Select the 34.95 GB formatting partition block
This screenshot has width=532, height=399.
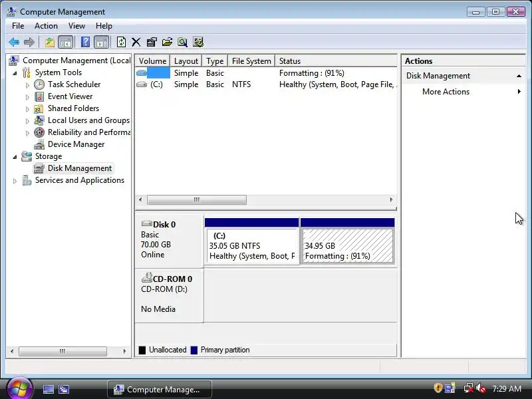(347, 246)
